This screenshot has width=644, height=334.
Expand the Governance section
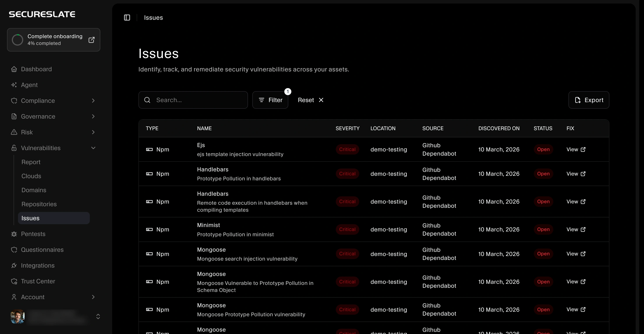pyautogui.click(x=93, y=116)
